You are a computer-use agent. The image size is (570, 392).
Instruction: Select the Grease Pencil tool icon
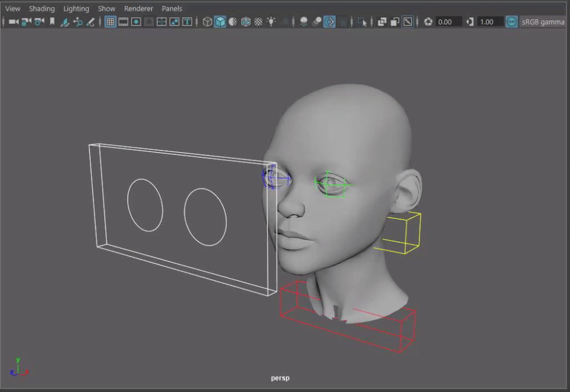point(90,22)
